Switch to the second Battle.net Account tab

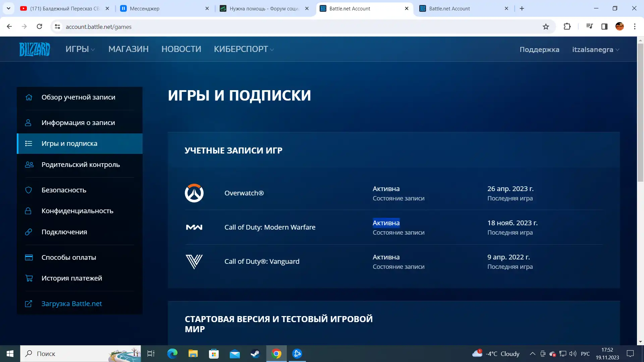pos(464,8)
